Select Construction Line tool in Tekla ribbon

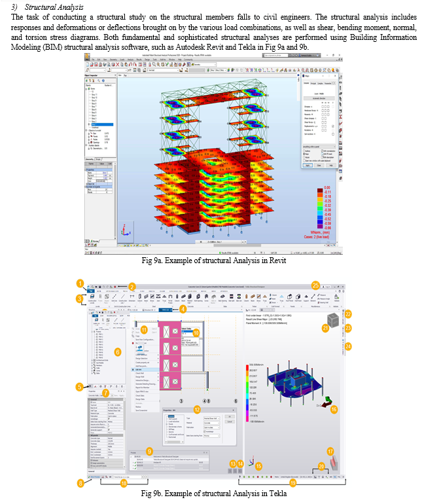[x=123, y=298]
